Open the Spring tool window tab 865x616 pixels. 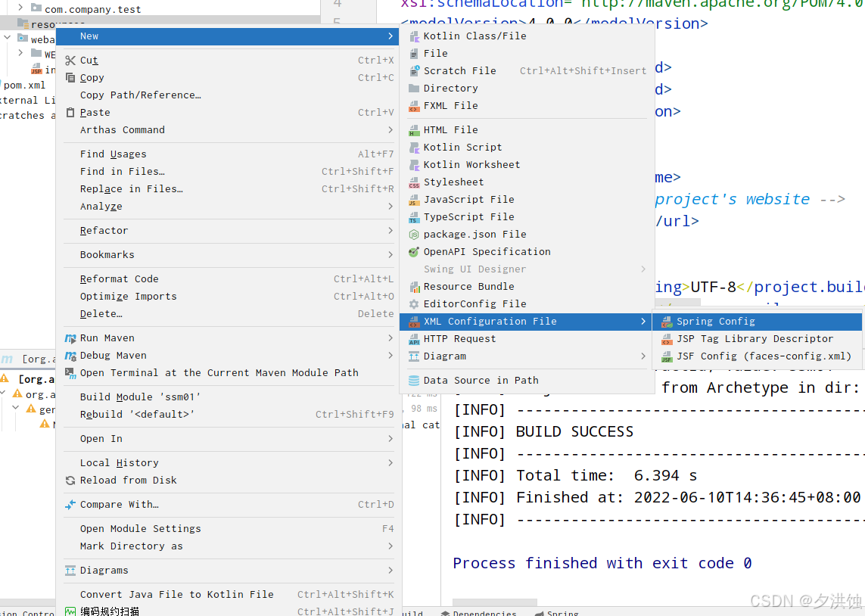[x=557, y=612]
